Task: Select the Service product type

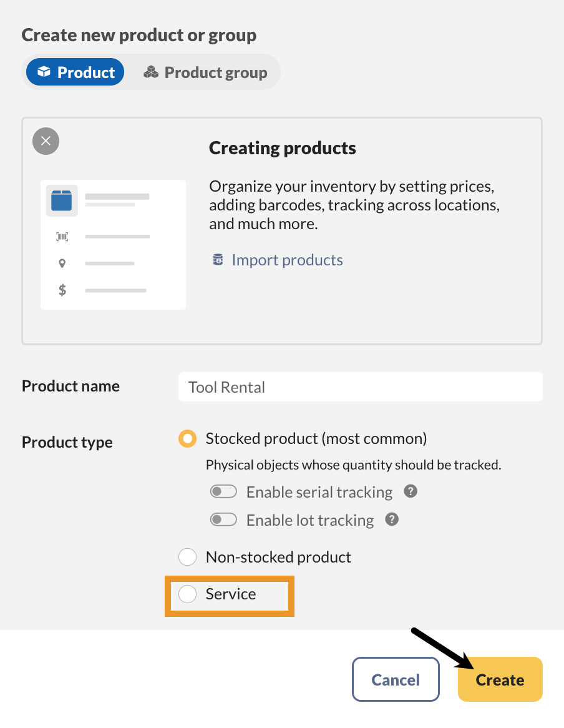Action: 187,594
